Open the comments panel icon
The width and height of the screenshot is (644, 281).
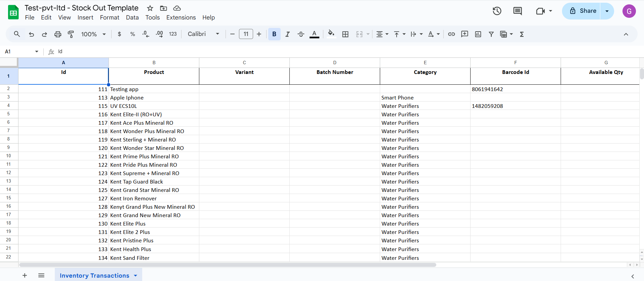[518, 11]
